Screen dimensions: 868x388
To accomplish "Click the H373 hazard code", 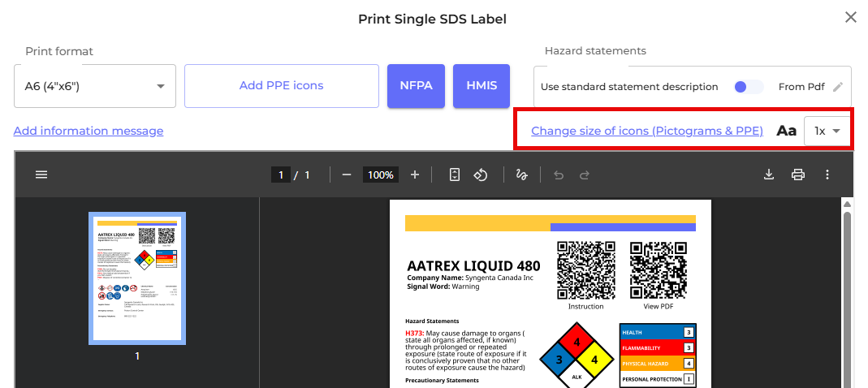I will point(415,333).
